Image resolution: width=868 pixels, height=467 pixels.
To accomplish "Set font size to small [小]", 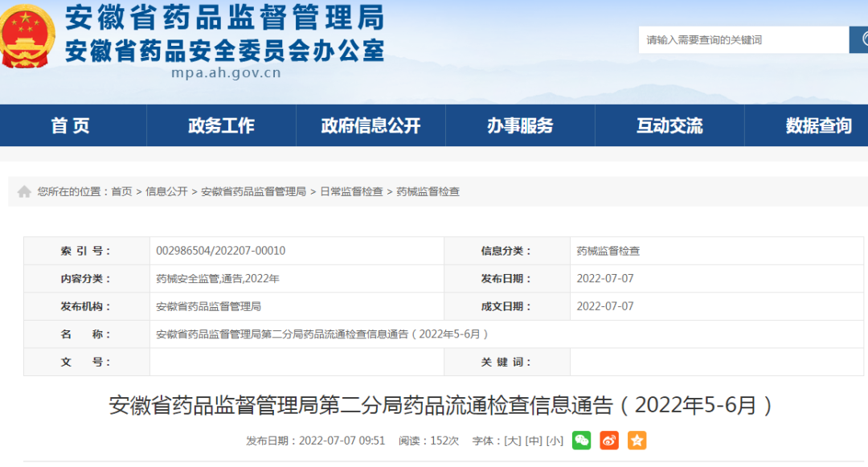I will [555, 441].
